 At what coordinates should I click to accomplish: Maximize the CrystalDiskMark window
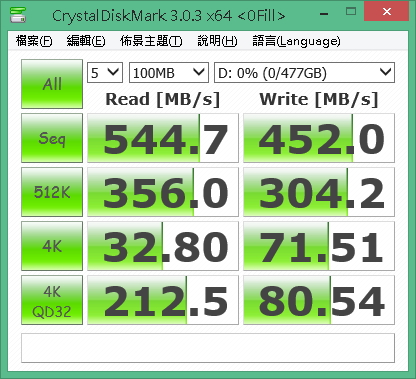(x=351, y=12)
